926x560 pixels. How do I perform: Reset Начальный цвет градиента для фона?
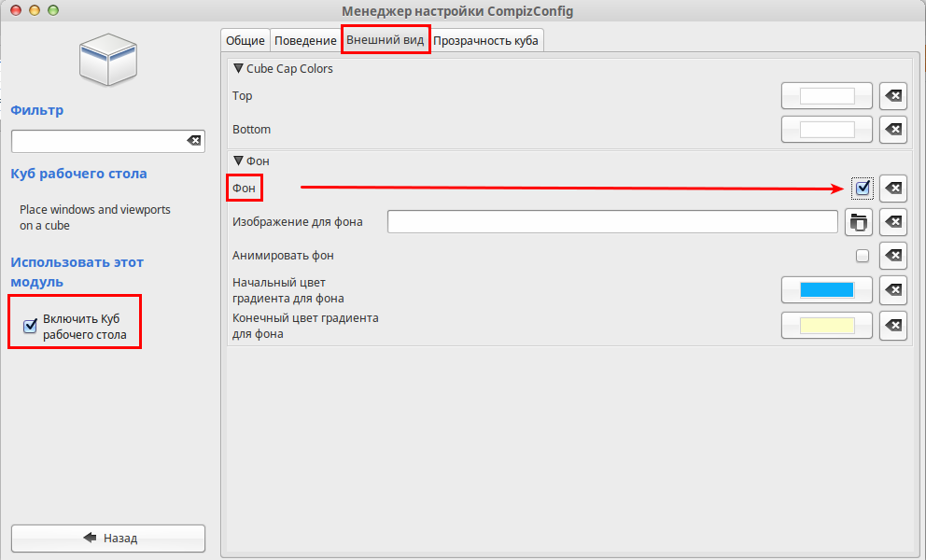[893, 290]
